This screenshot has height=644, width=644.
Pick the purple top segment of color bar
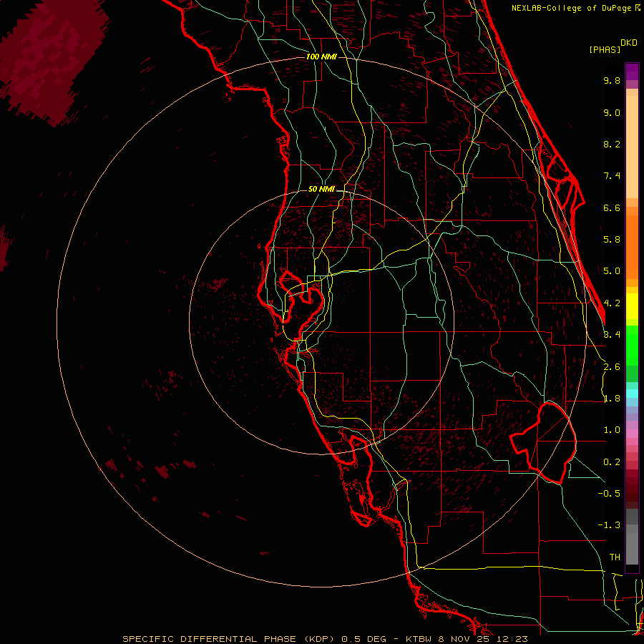632,72
